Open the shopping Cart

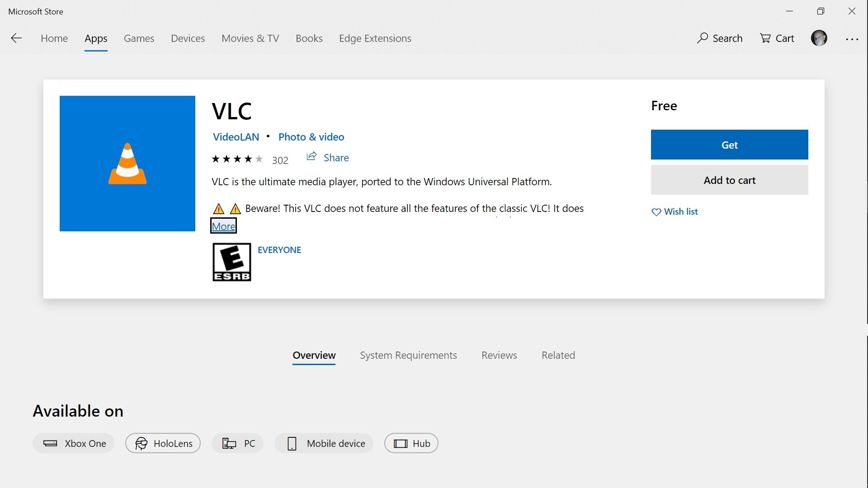click(777, 38)
